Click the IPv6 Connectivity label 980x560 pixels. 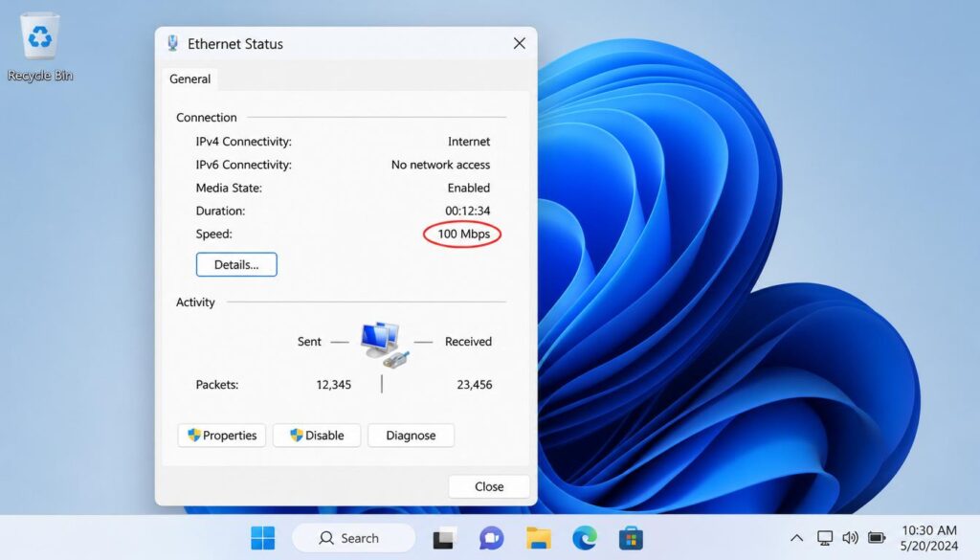tap(244, 165)
